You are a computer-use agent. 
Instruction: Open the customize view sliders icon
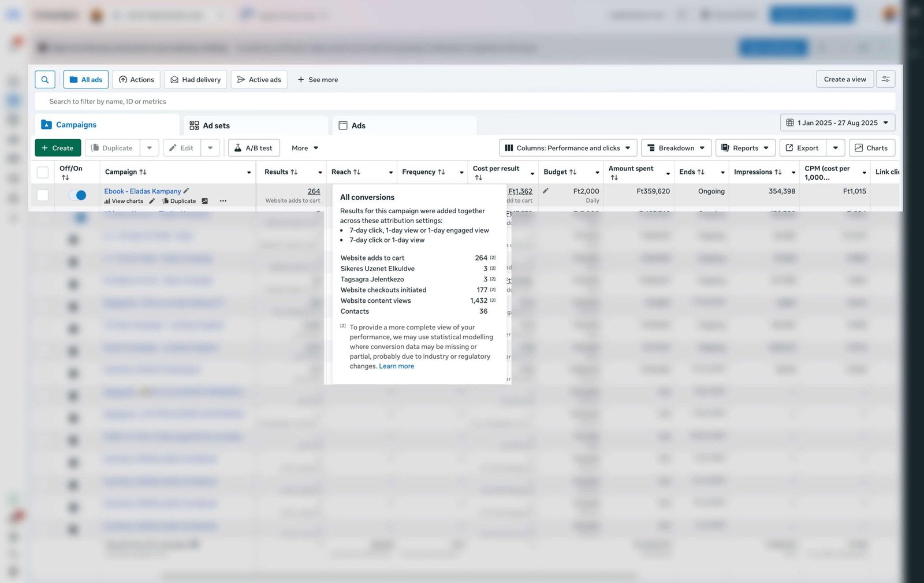(885, 79)
